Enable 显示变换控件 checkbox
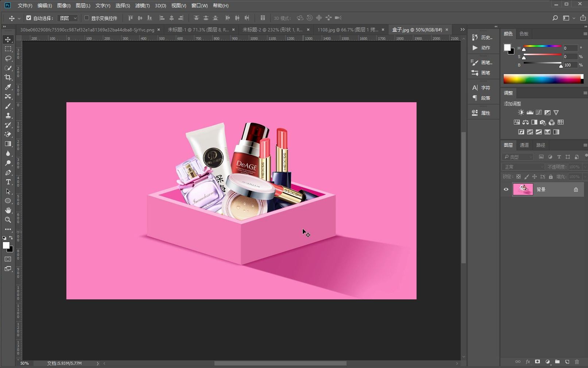Image resolution: width=588 pixels, height=368 pixels. 87,18
